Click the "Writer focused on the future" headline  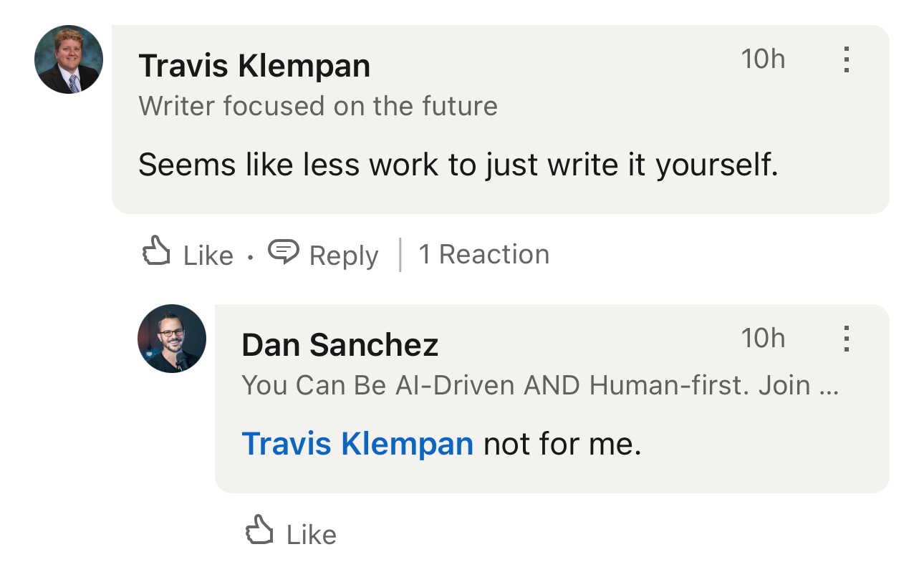(x=318, y=107)
